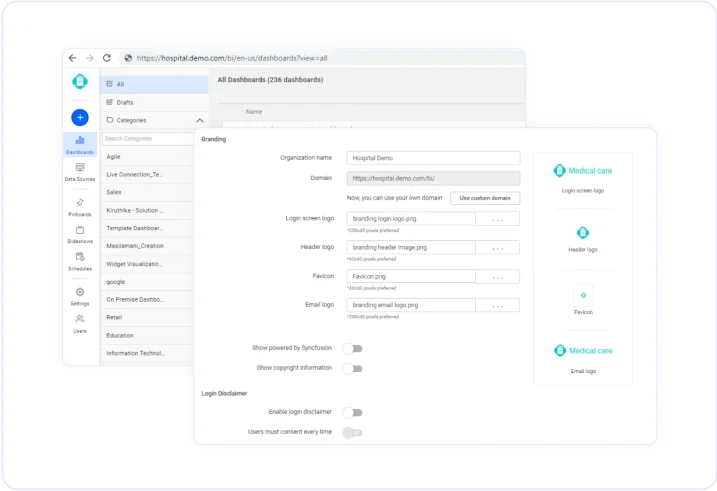The image size is (717, 491).
Task: Reload the page with refresh icon
Action: (107, 58)
